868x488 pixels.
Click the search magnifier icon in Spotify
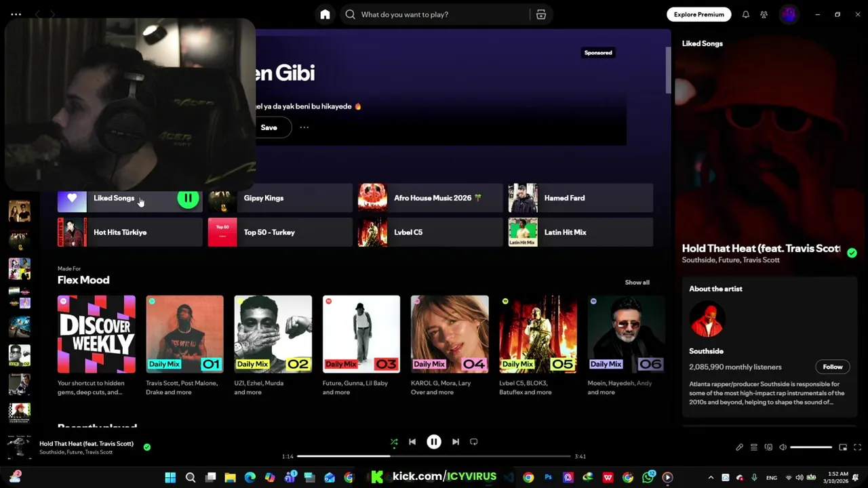(x=350, y=14)
